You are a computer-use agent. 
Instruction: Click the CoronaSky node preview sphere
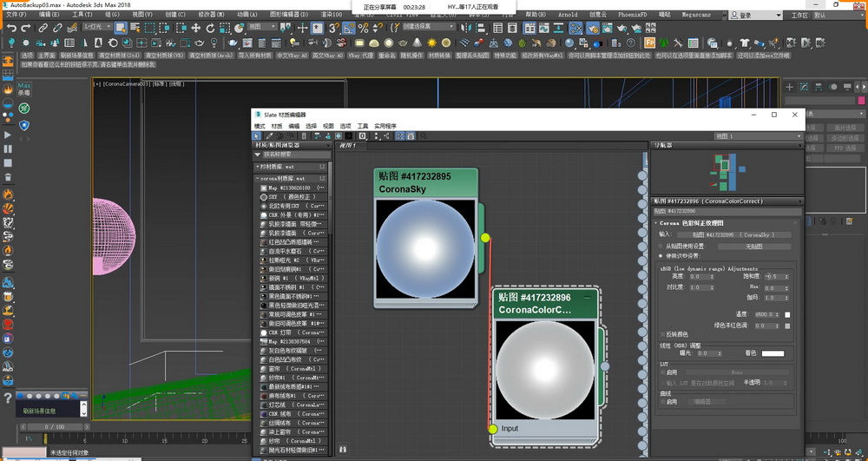point(425,249)
